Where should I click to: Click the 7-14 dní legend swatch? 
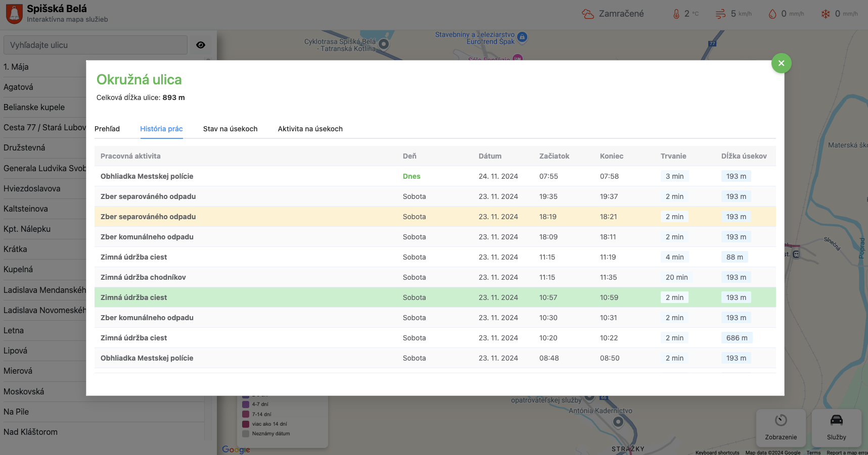[246, 414]
